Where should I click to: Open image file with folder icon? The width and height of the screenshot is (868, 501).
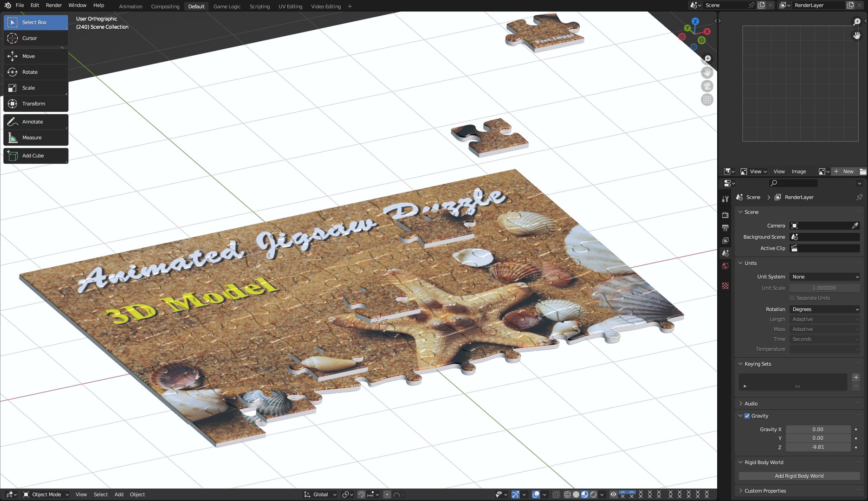(x=863, y=172)
